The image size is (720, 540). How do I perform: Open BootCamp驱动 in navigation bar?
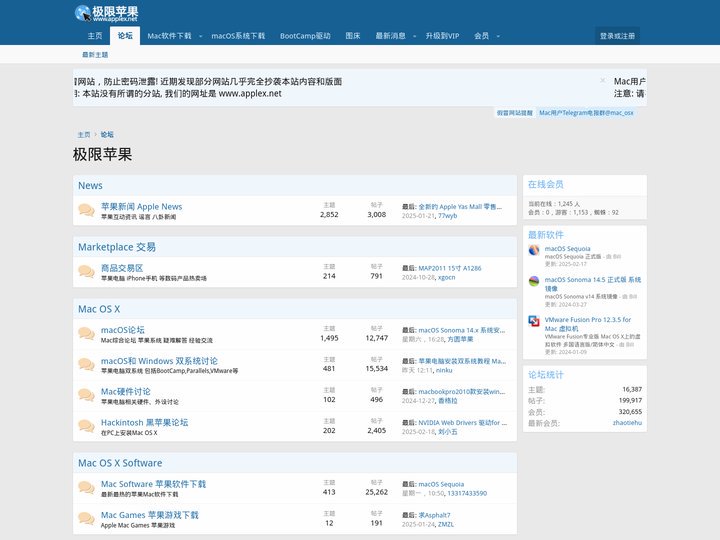tap(305, 36)
